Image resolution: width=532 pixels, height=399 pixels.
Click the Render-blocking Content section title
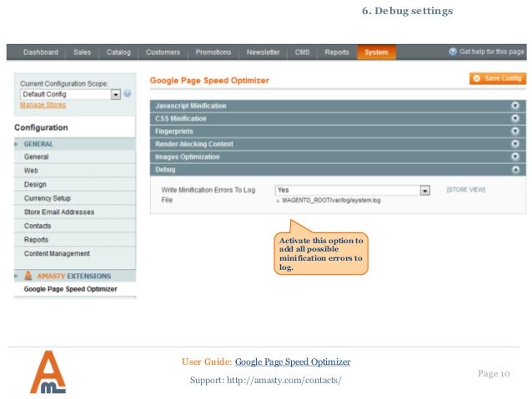(x=194, y=144)
